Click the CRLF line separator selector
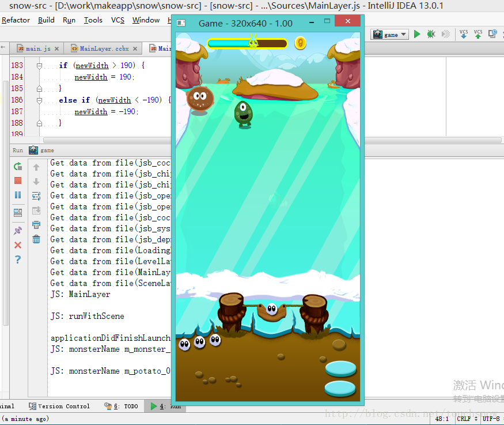This screenshot has height=425, width=504. 467,419
